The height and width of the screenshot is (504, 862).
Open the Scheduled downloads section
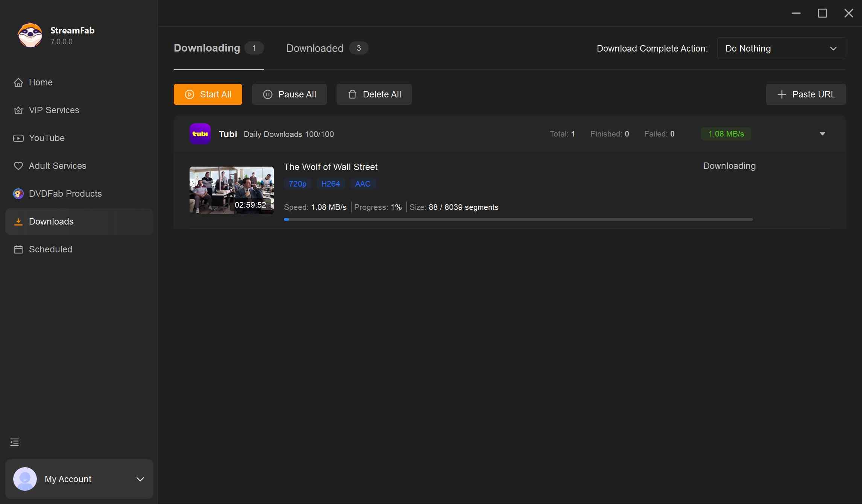[50, 249]
